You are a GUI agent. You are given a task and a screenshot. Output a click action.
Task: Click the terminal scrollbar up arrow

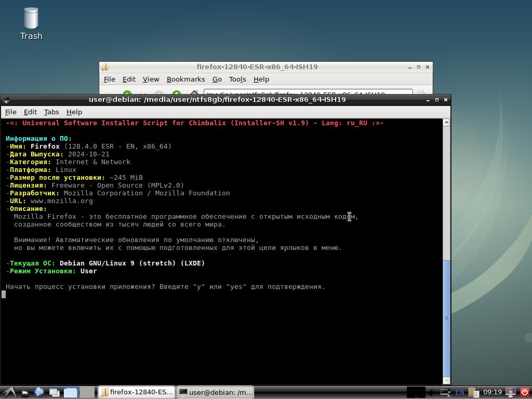click(446, 123)
